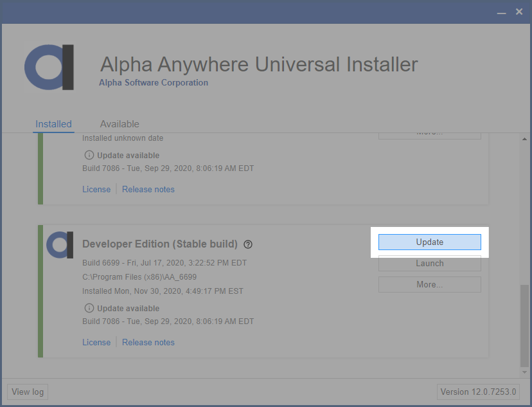Open Release notes in Developer Edition card

(148, 342)
